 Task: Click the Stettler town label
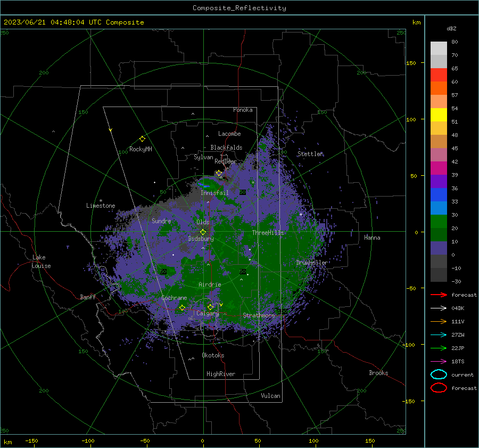310,154
